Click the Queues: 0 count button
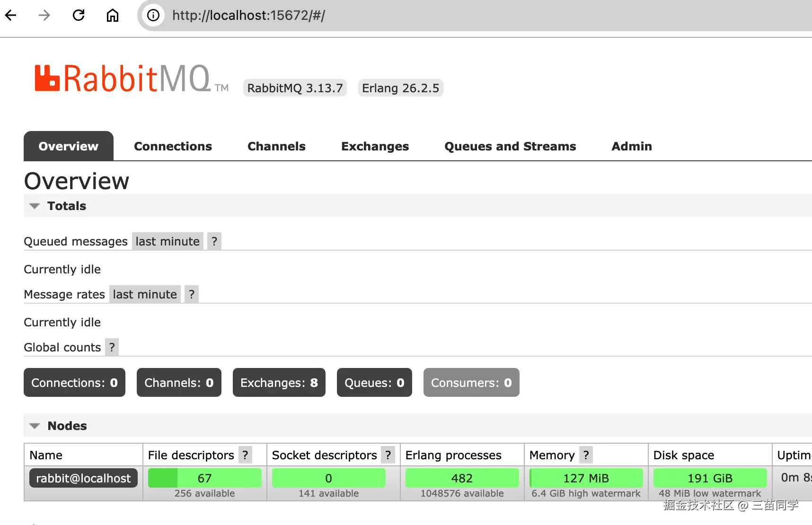 point(374,383)
